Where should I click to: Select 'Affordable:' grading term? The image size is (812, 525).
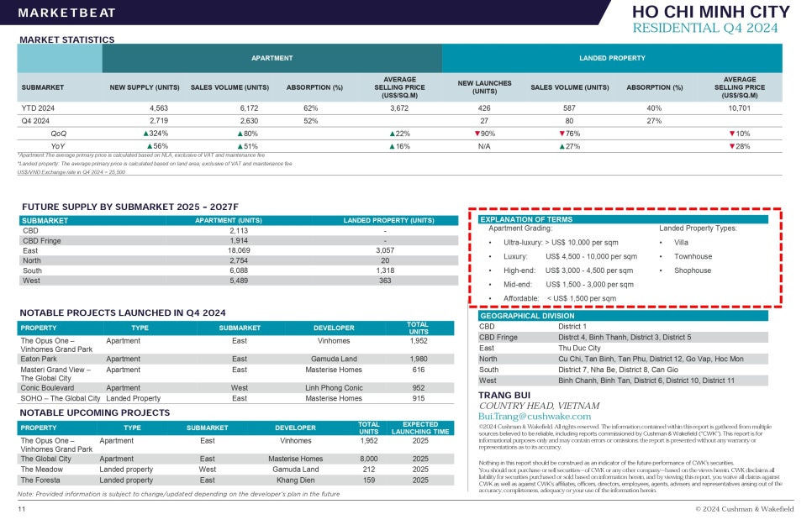521,299
